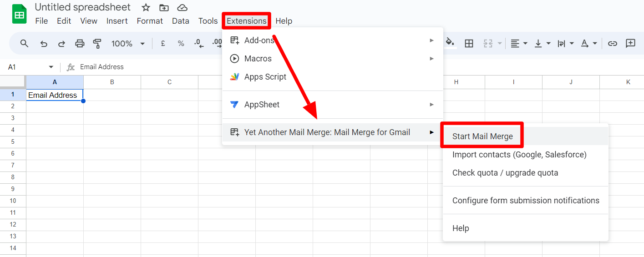The height and width of the screenshot is (257, 644).
Task: Format as percent
Action: pos(181,43)
